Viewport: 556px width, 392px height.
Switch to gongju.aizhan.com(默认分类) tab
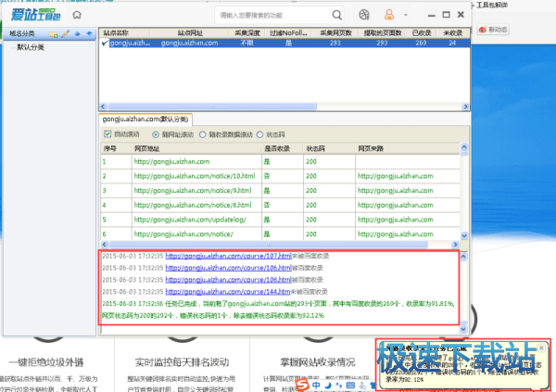click(145, 120)
